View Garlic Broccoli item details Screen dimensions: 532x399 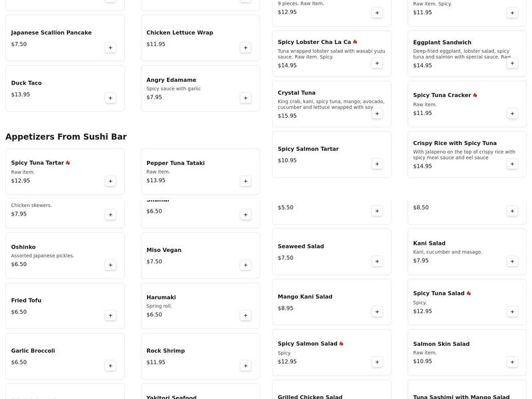[53, 351]
